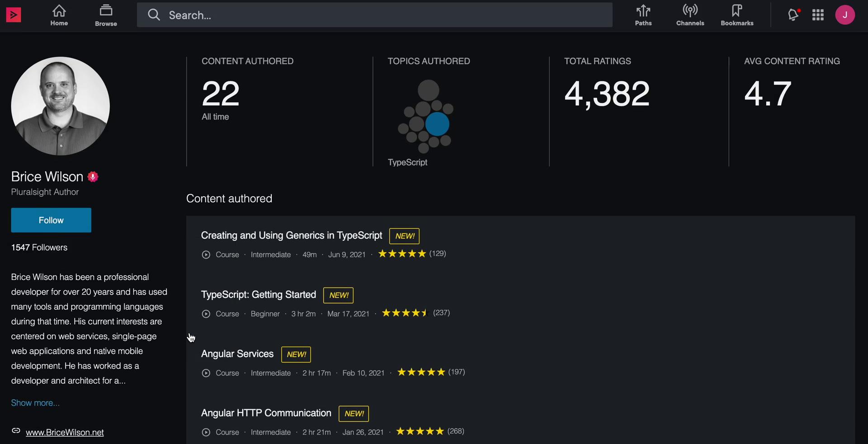Expand the bio with Show more
The height and width of the screenshot is (444, 868).
[35, 403]
